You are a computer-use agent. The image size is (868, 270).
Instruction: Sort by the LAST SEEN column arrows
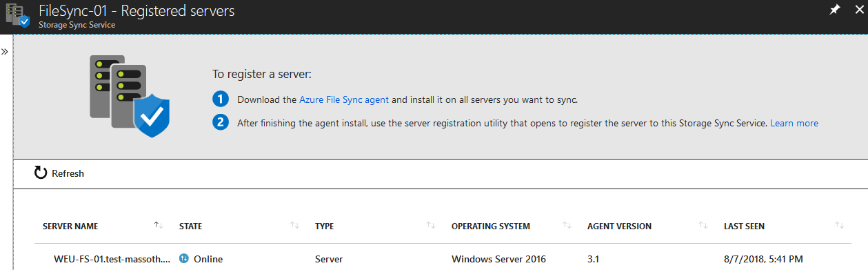point(839,225)
